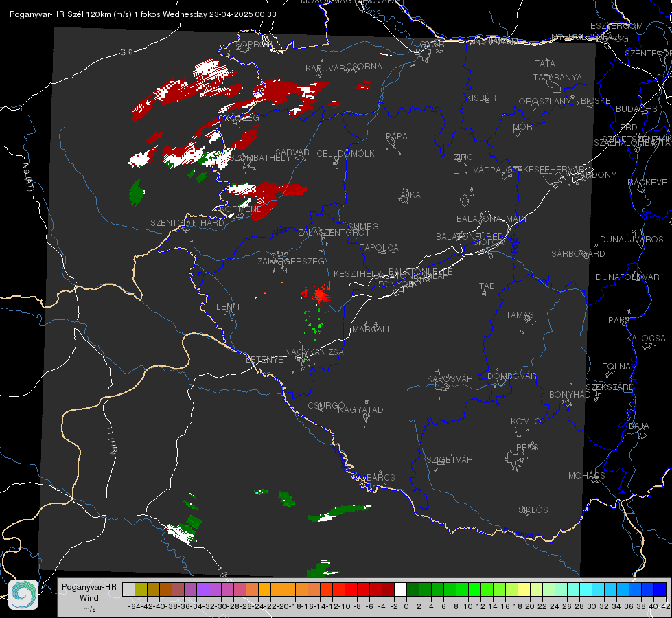Pick the rightmost deep blue legend swatch

660,589
